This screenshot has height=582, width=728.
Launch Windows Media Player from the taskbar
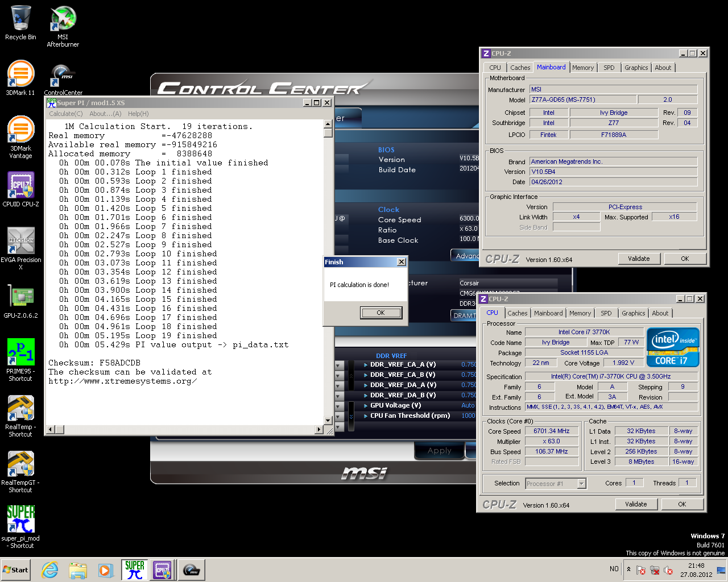click(105, 570)
